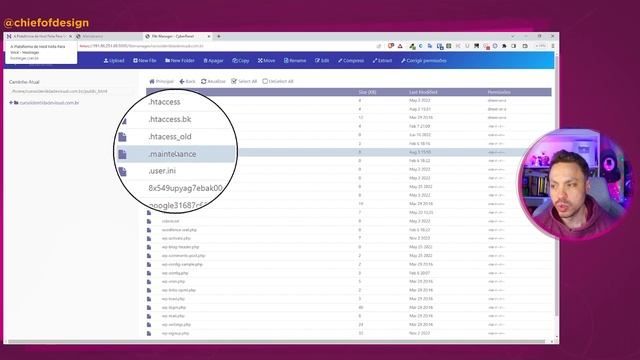Select the wp-config.php file
640x360 pixels.
point(175,273)
